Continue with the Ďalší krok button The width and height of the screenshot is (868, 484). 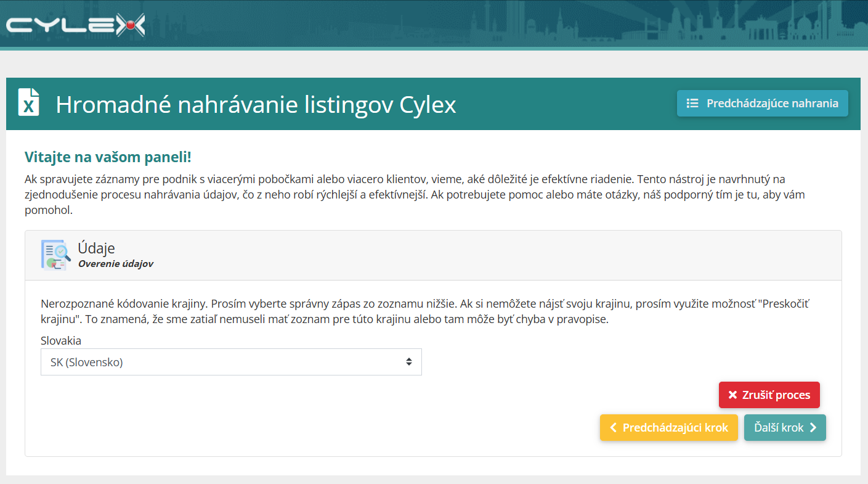click(785, 428)
